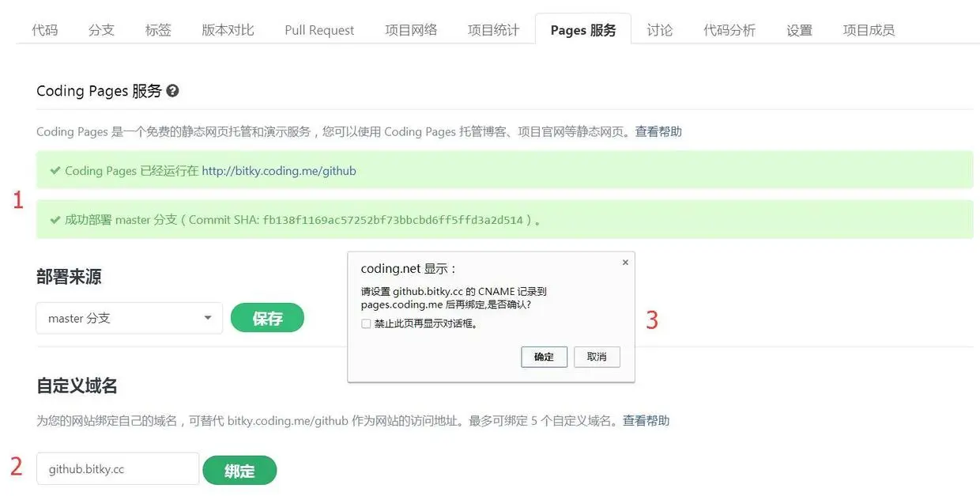
Task: Enable 禁止此页再显示对话框 checkbox
Action: pyautogui.click(x=366, y=323)
